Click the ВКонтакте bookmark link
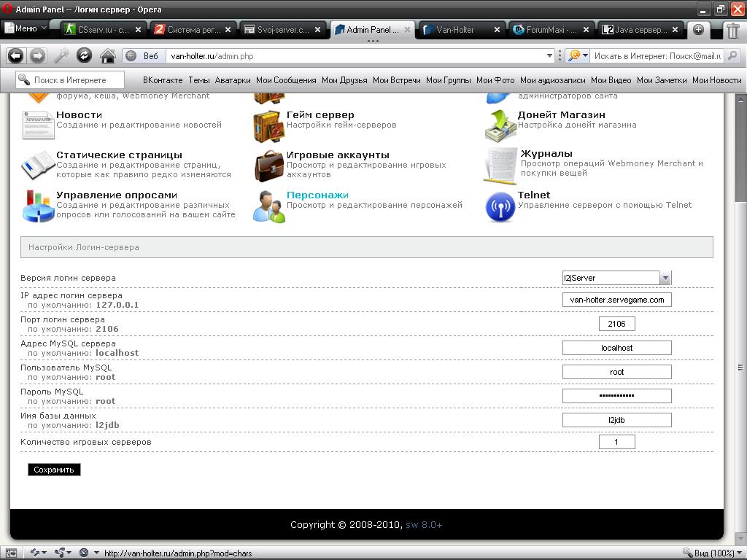 click(163, 80)
